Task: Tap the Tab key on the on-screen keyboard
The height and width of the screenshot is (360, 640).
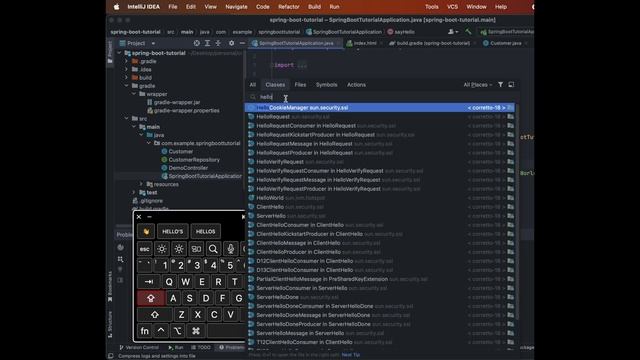Action: click(x=149, y=282)
